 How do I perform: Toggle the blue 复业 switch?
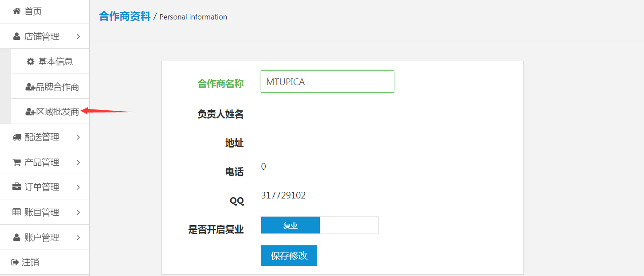(290, 225)
